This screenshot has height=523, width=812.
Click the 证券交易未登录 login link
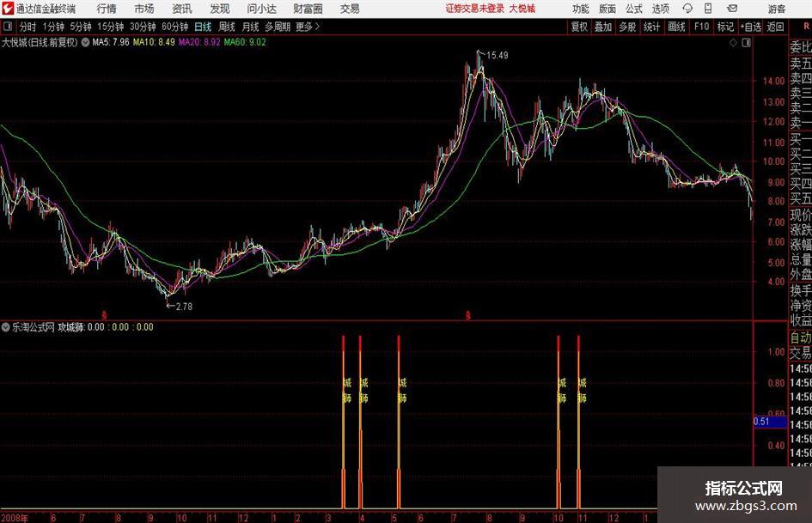475,9
